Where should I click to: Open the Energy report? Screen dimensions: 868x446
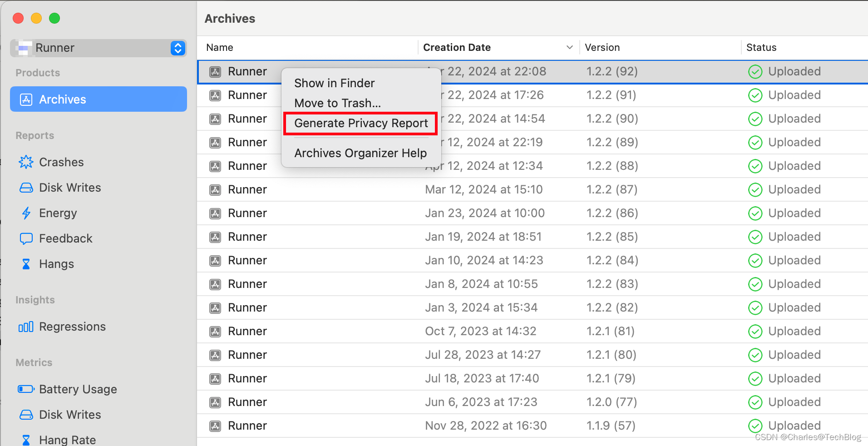point(58,213)
